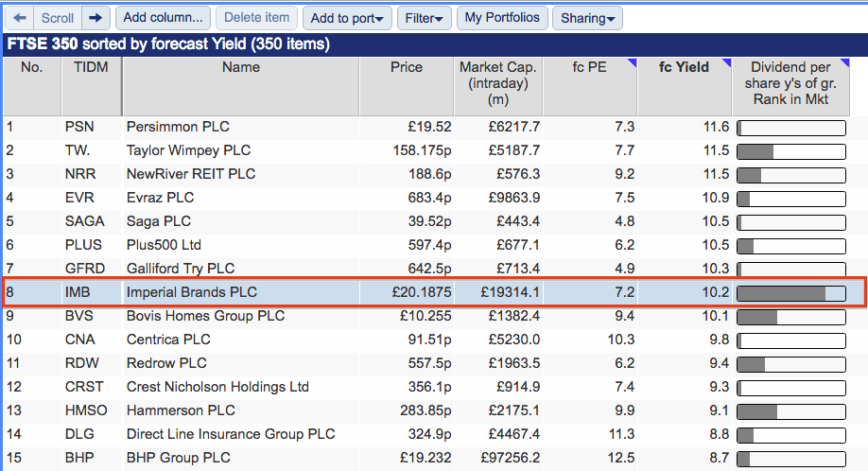Select BHP Group PLC name
868x471 pixels.
tap(179, 459)
